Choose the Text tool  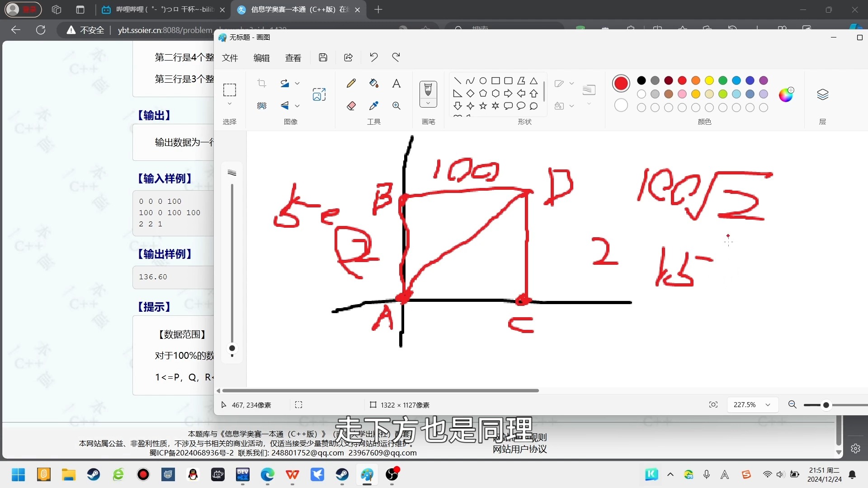pos(396,83)
